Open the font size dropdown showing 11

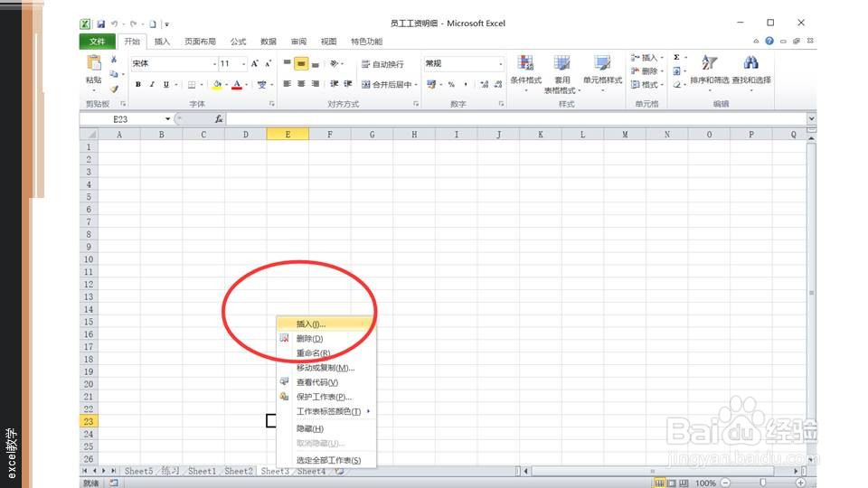coord(243,64)
